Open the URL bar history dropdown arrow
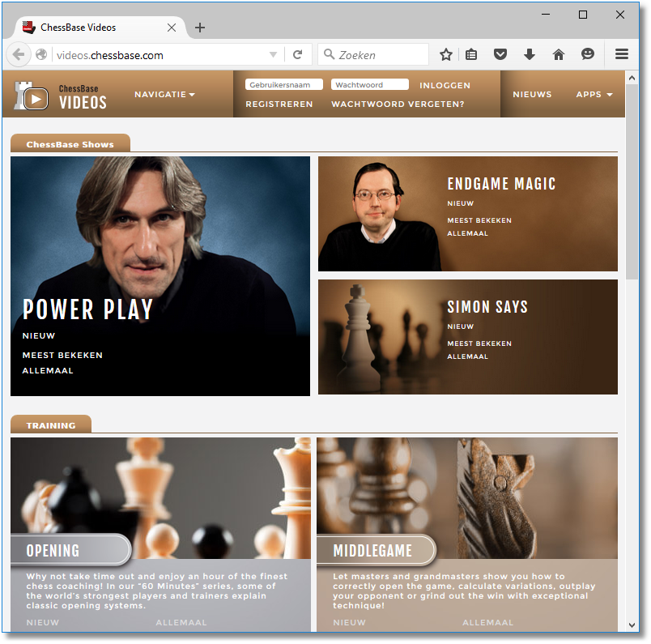The height and width of the screenshot is (644, 651). 274,55
